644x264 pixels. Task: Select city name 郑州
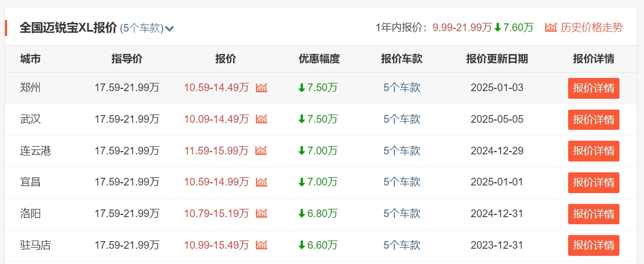pos(31,88)
